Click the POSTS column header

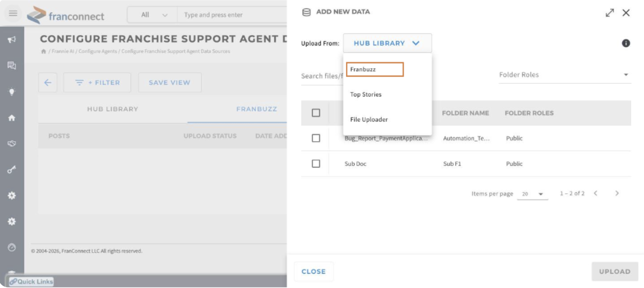(x=59, y=136)
